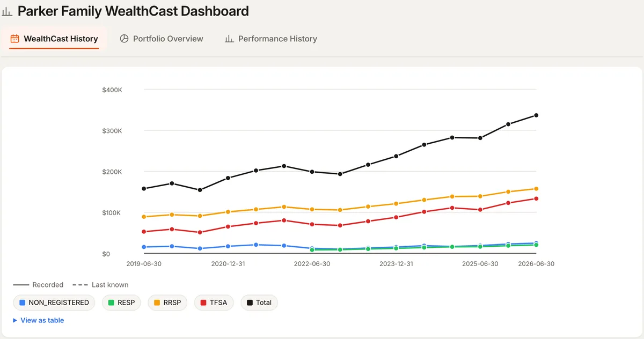Screen dimensions: 644x339
Task: Click the $200K y-axis label
Action: [112, 172]
